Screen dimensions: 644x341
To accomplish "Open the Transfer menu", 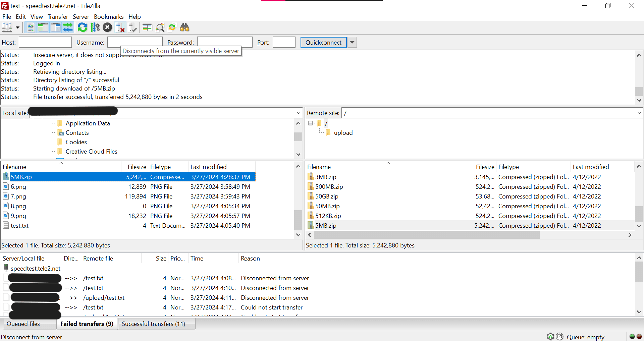I will [x=57, y=16].
